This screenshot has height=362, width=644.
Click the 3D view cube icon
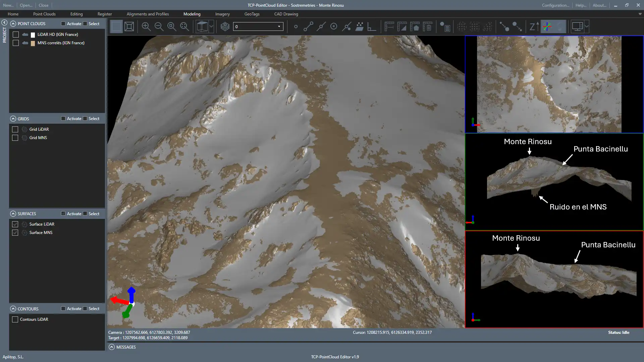(x=202, y=26)
